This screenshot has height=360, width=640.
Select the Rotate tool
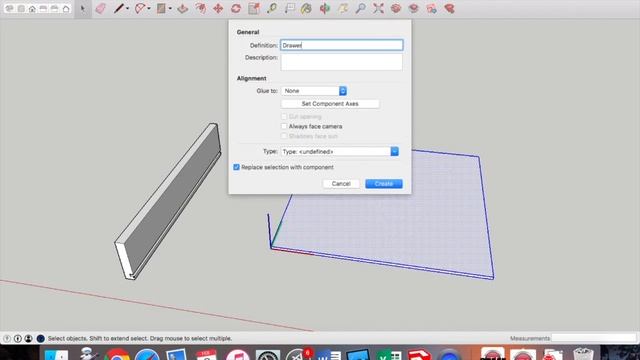click(x=236, y=8)
